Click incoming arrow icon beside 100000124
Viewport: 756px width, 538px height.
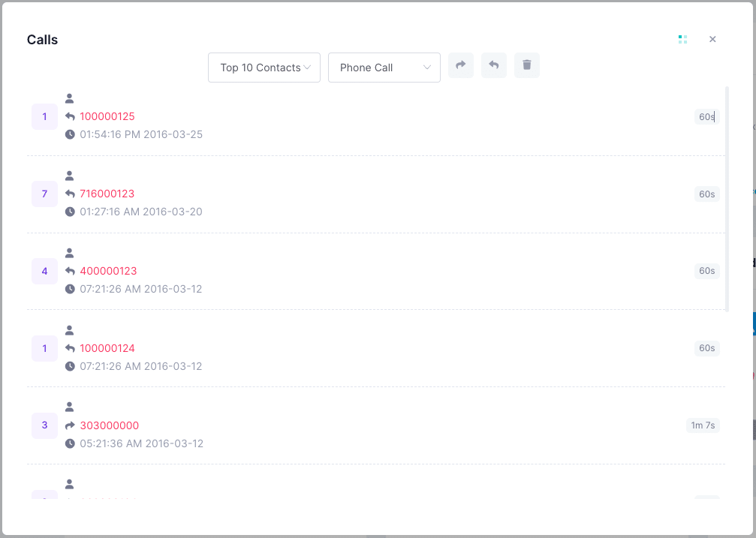(x=70, y=348)
